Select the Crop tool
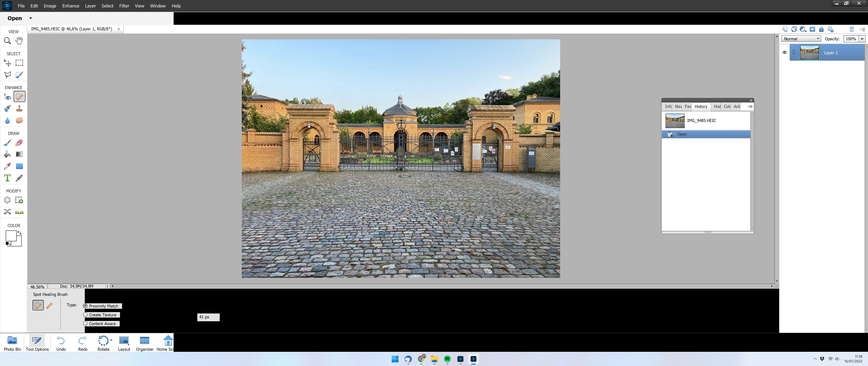868x366 pixels. [x=7, y=200]
